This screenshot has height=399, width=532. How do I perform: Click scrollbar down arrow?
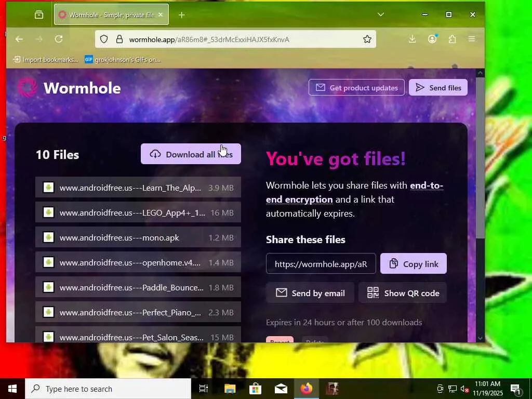[x=480, y=338]
